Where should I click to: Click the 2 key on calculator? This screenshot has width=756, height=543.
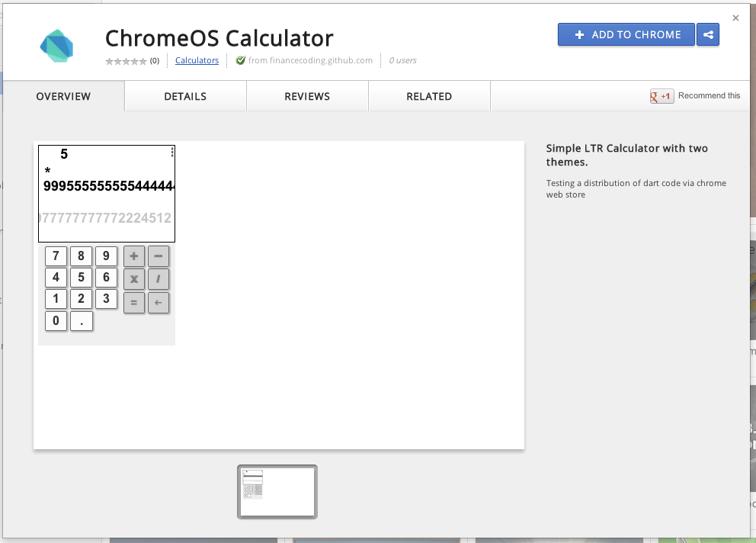coord(81,299)
